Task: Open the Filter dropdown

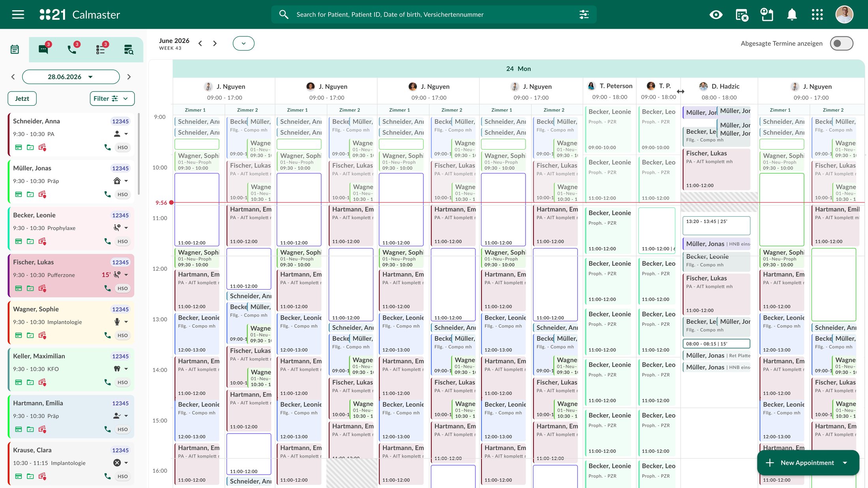Action: pyautogui.click(x=112, y=99)
